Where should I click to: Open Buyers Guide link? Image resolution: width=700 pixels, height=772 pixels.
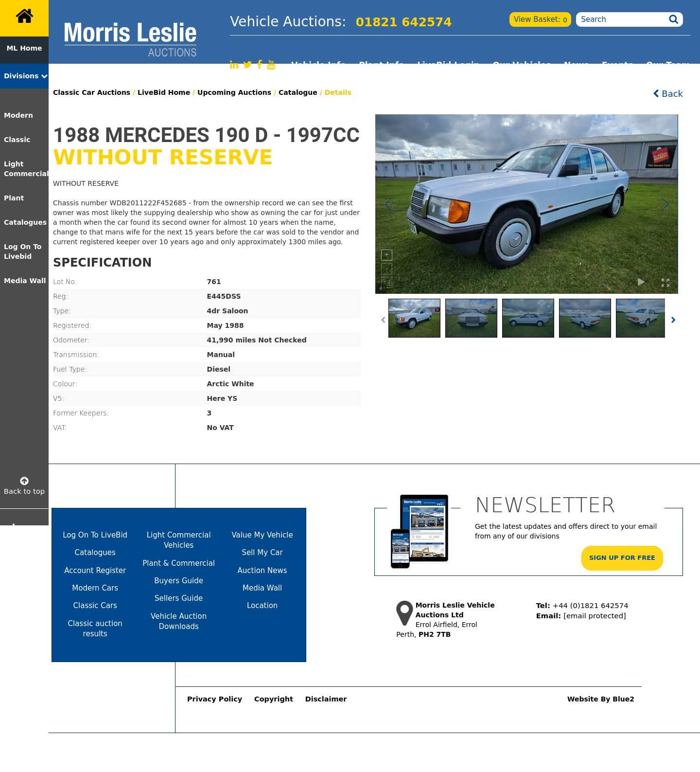click(178, 581)
